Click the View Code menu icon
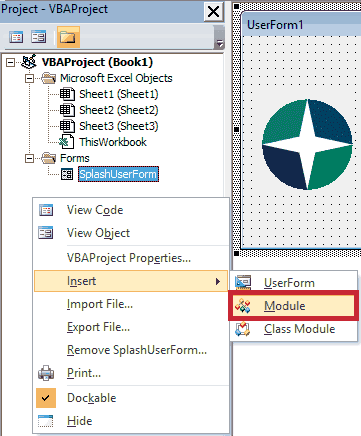Image resolution: width=361 pixels, height=436 pixels. coord(46,210)
